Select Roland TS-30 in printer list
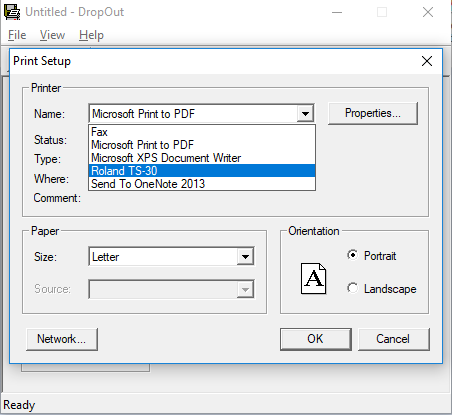Image resolution: width=452 pixels, height=415 pixels. coord(202,171)
